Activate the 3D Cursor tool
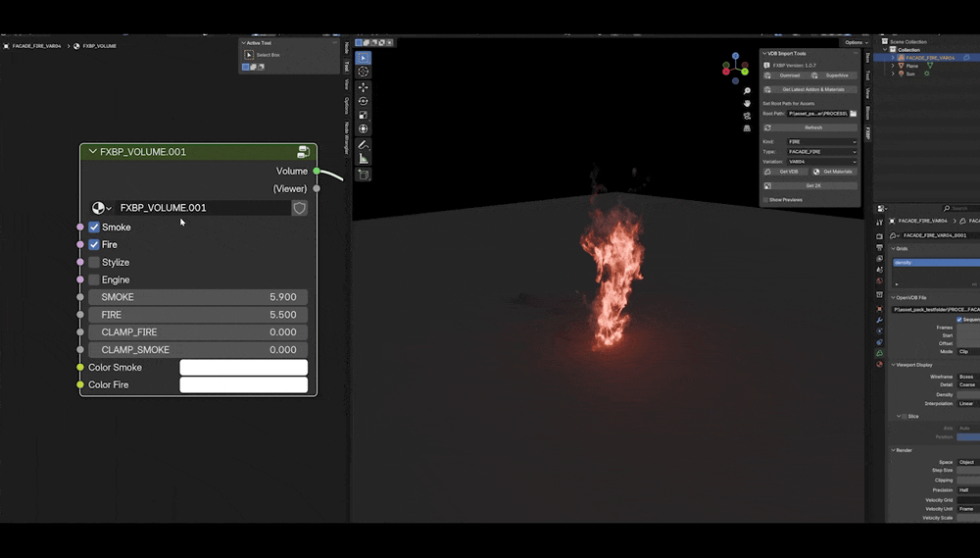Viewport: 980px width, 558px height. click(364, 72)
